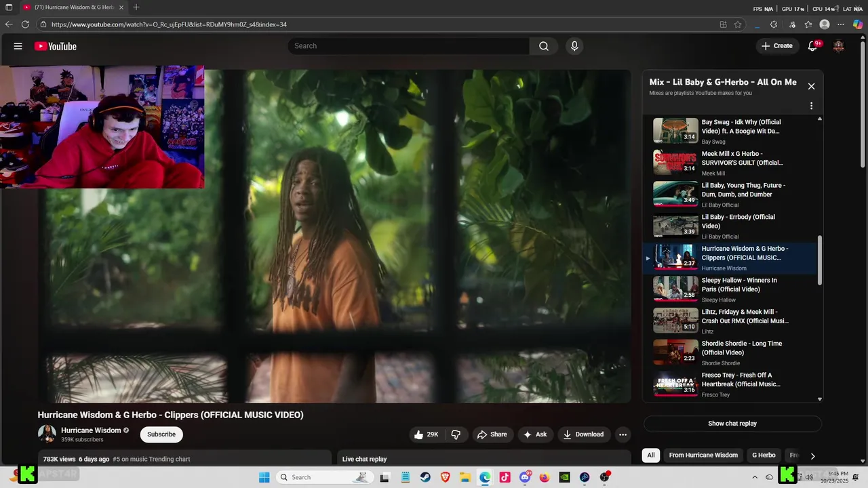This screenshot has height=488, width=868.
Task: Open Copilot in the browser toolbar
Action: [x=858, y=24]
